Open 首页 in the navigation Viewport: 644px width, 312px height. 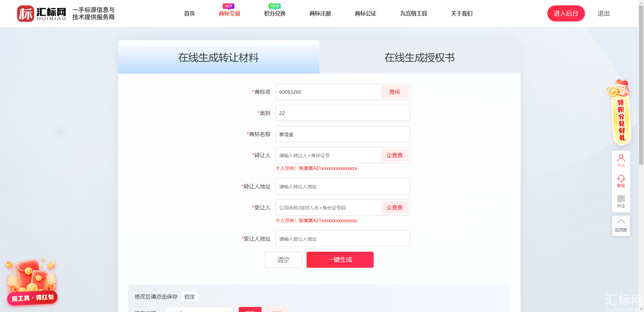[190, 13]
